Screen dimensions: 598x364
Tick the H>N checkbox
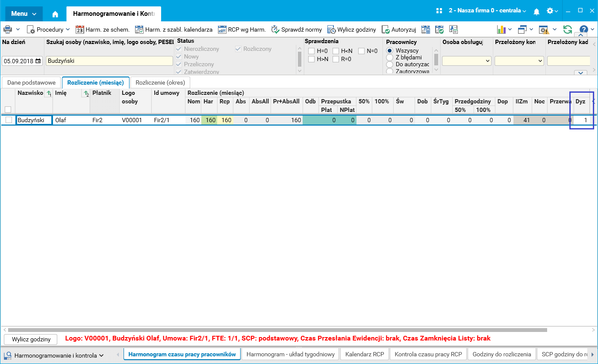pyautogui.click(x=312, y=59)
